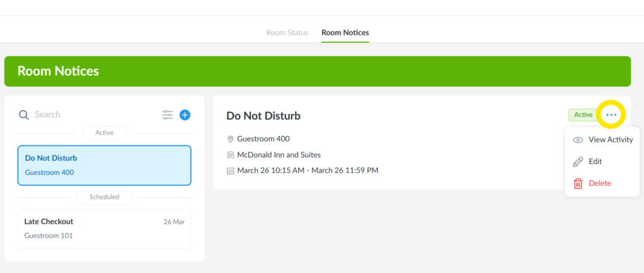Click into the Search notices field

pyautogui.click(x=94, y=114)
